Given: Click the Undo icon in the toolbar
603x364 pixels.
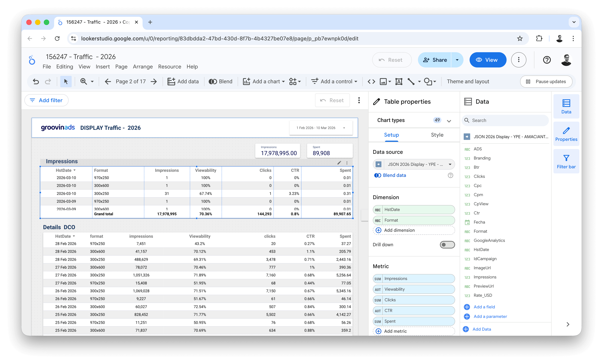Looking at the screenshot, I should (x=36, y=82).
